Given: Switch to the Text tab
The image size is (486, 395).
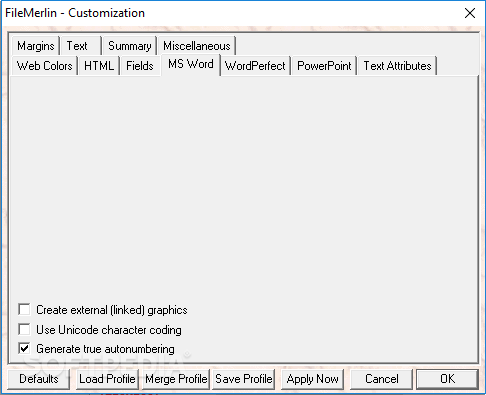Looking at the screenshot, I should (81, 46).
